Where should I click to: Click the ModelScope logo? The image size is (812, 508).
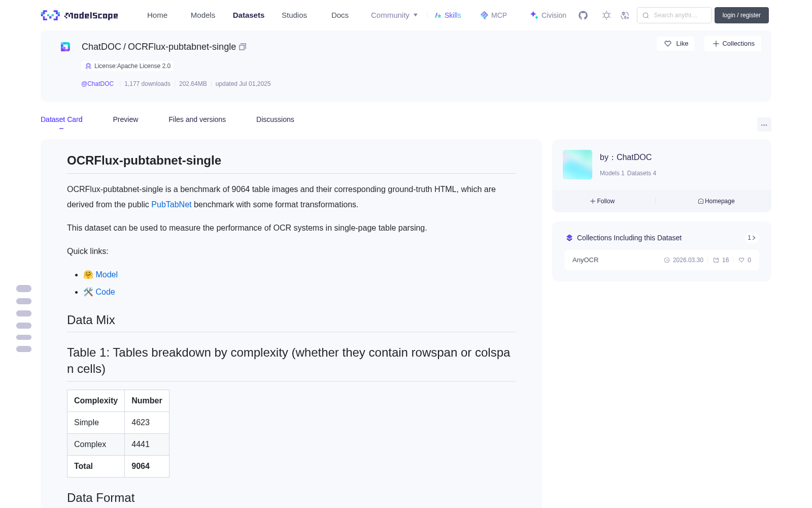tap(80, 15)
